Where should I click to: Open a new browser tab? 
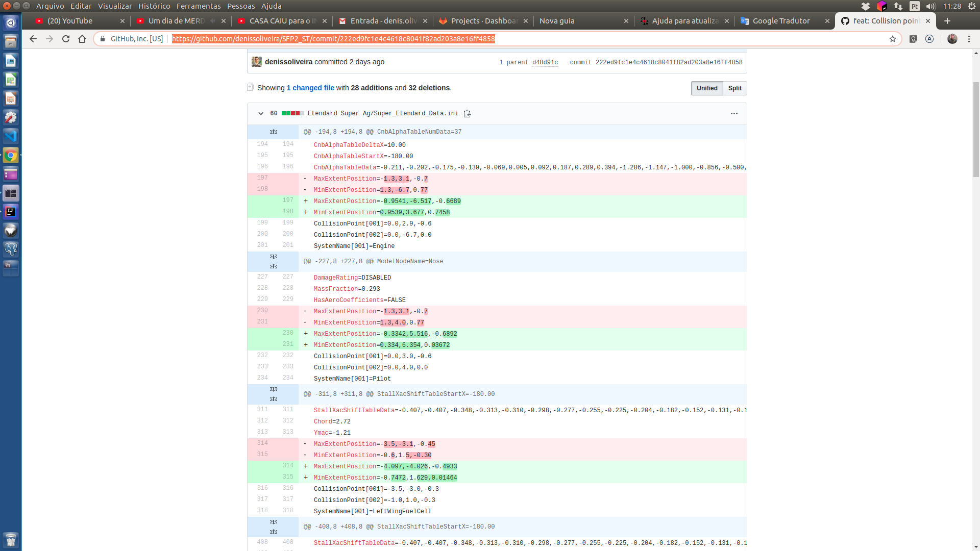[947, 21]
